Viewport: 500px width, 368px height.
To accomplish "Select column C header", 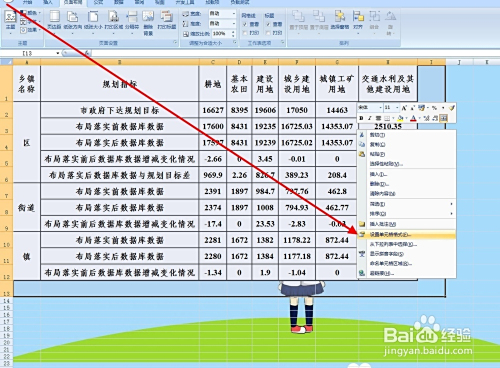I will point(213,62).
